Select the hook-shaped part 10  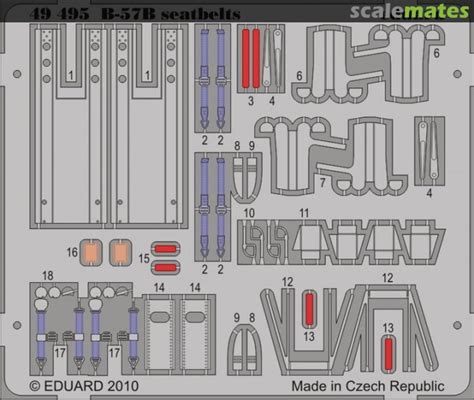(265, 241)
